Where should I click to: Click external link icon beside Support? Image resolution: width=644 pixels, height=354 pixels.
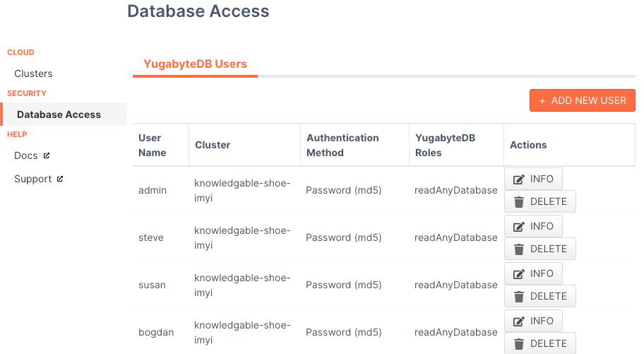(60, 179)
